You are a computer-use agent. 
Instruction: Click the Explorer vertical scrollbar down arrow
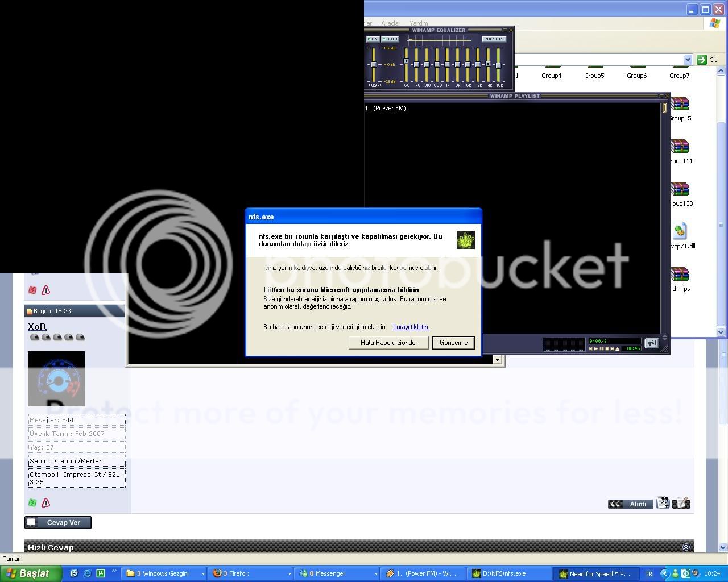tap(721, 332)
